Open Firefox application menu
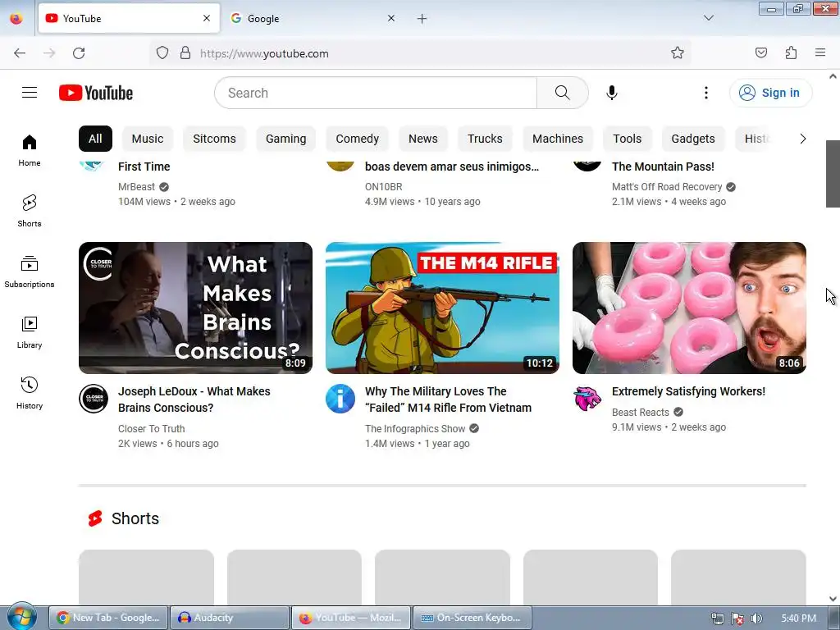Screen dimensions: 840x630 820,52
